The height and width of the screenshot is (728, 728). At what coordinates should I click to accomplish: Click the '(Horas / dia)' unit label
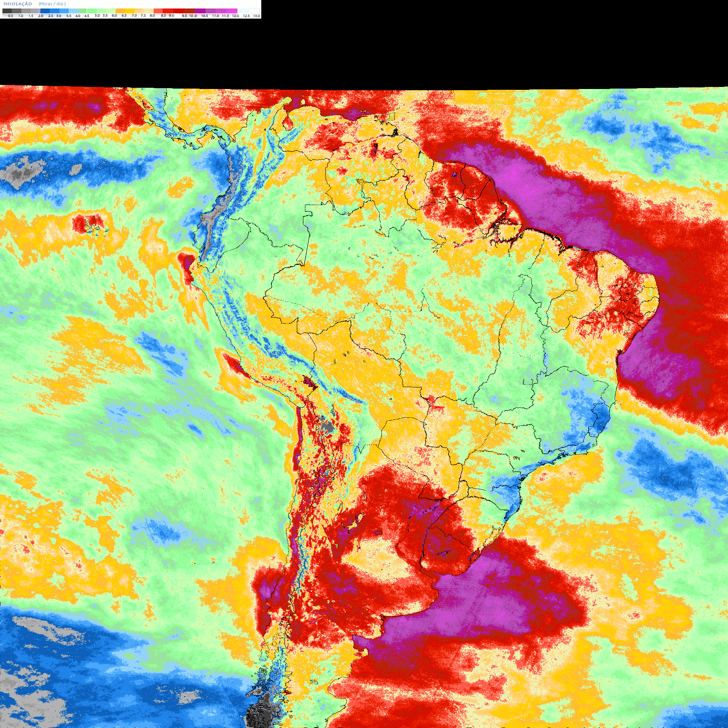tap(52, 4)
